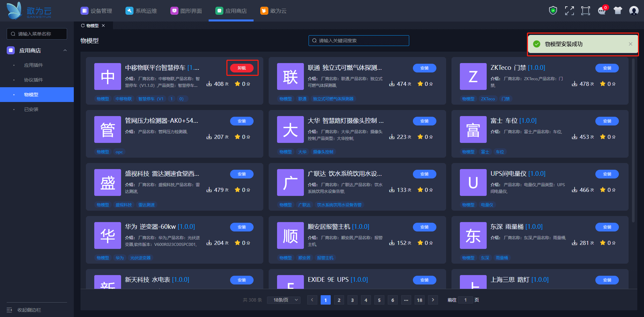Open the 敢为云 top menu item

pyautogui.click(x=273, y=11)
